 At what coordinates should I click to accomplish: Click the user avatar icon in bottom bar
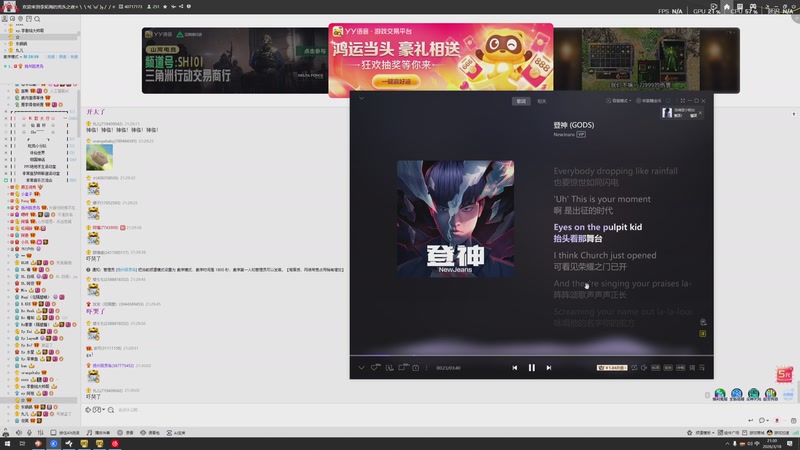click(x=6, y=433)
